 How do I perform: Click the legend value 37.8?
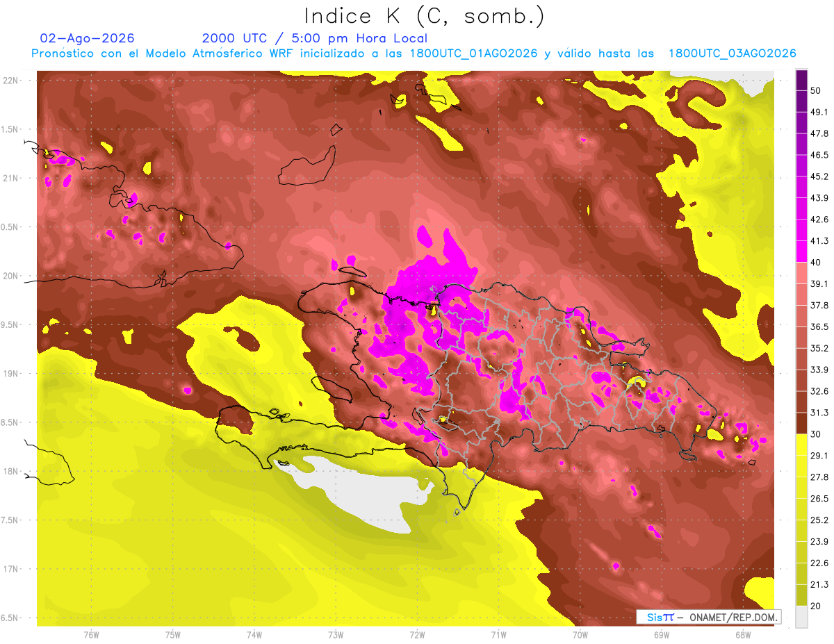pos(819,305)
